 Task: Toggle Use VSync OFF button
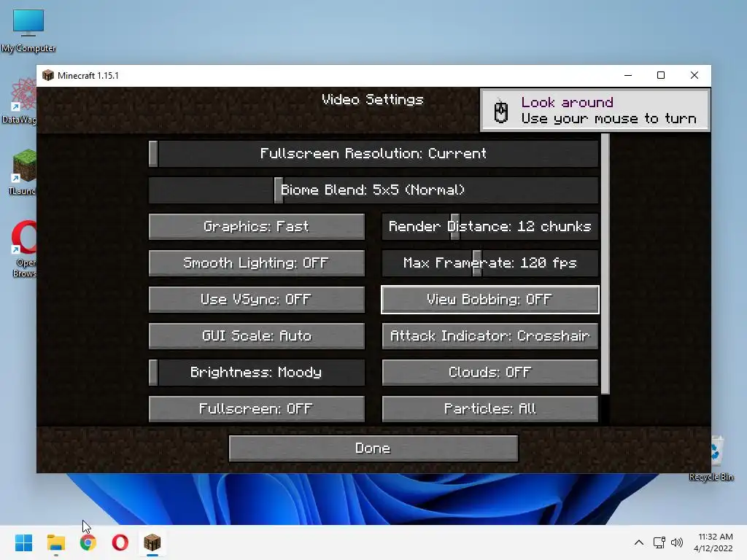[256, 299]
